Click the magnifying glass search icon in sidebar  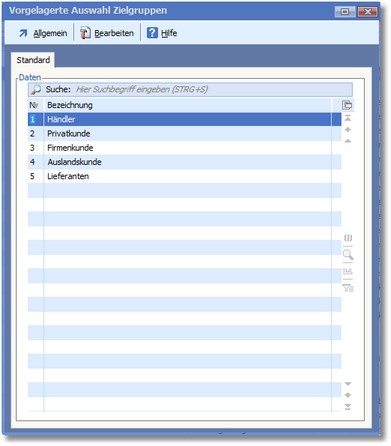348,255
